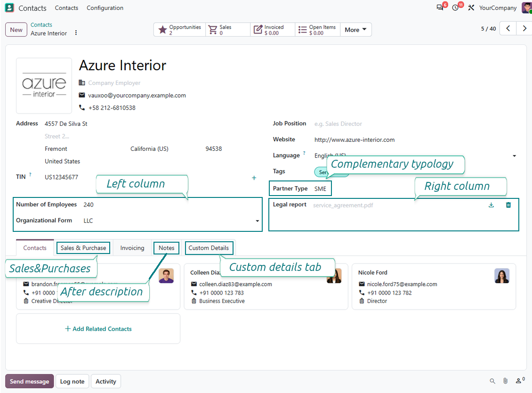
Task: Open YourCompany company switcher
Action: point(498,8)
